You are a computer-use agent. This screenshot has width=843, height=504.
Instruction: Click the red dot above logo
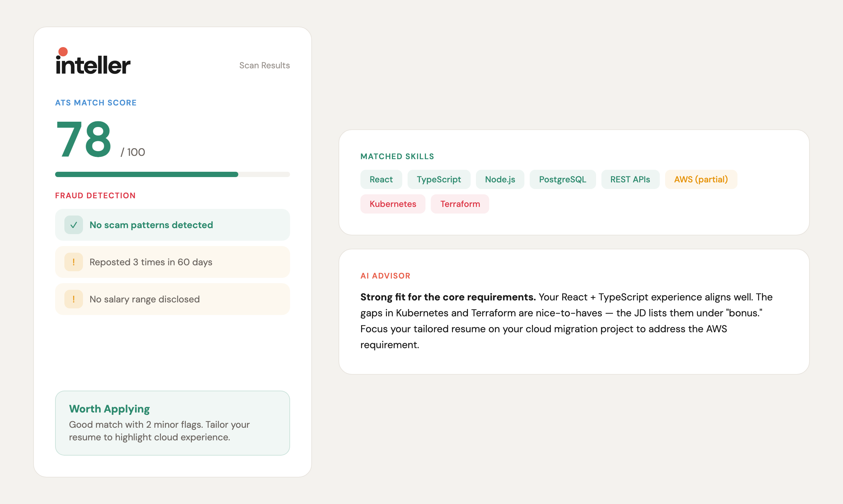coord(63,52)
